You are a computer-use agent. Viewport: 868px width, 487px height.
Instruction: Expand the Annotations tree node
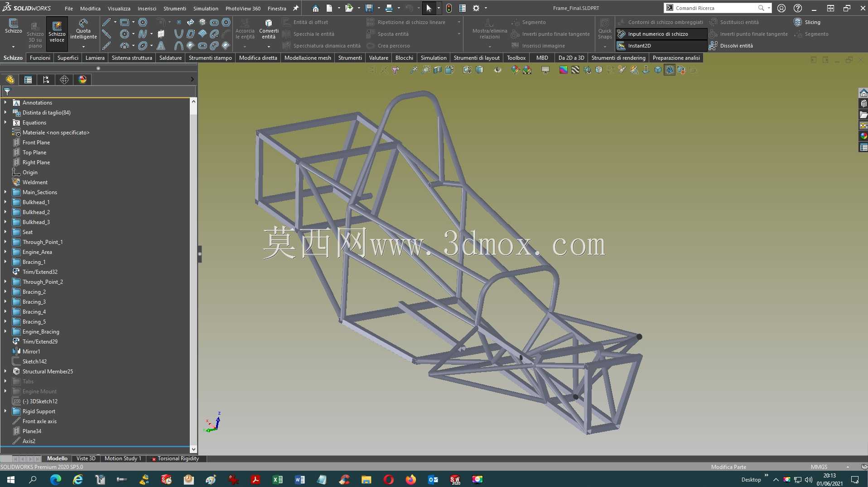5,103
